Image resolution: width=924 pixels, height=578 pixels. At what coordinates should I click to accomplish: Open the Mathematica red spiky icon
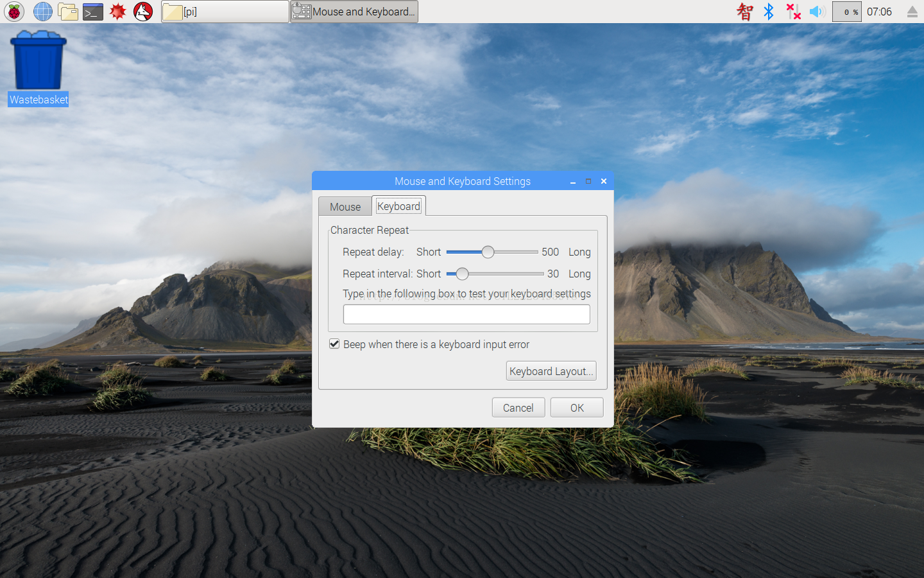pos(118,12)
